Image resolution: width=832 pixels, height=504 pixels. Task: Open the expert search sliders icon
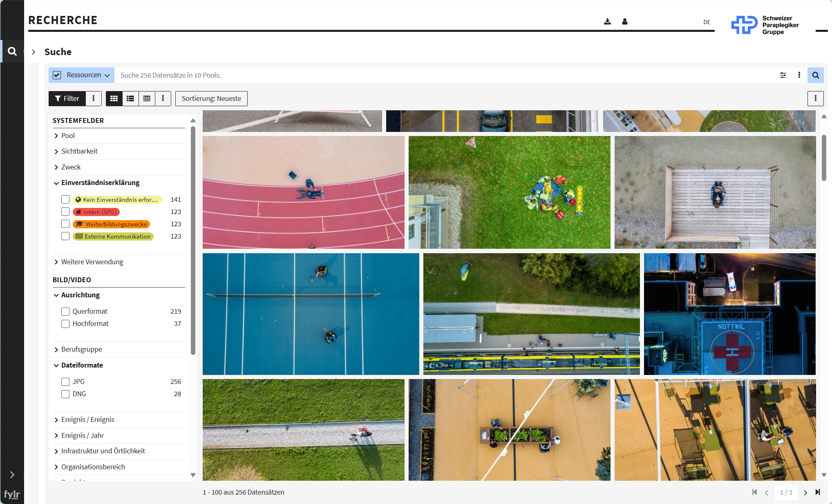click(x=783, y=75)
